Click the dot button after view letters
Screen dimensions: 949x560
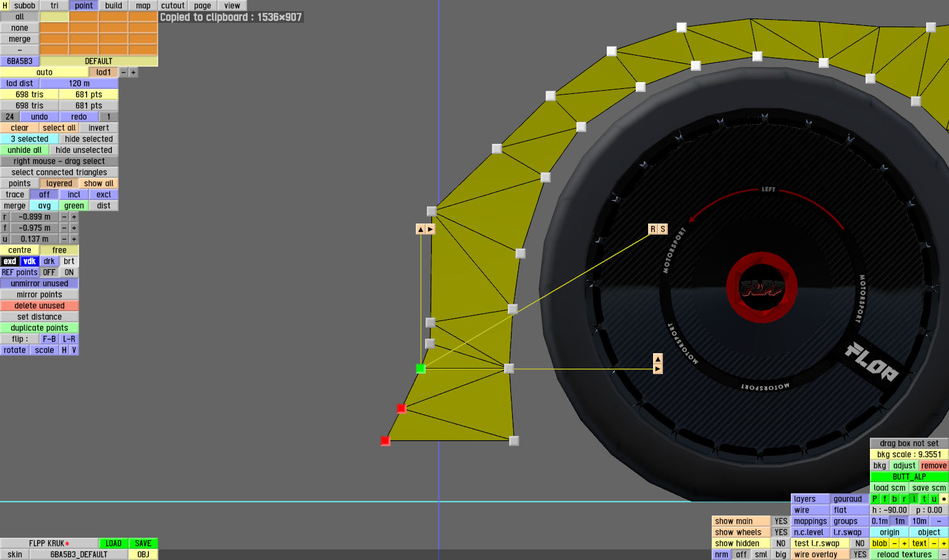tap(944, 499)
